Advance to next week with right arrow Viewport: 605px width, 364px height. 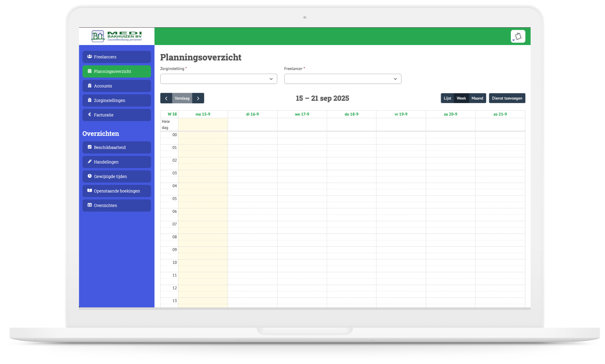click(x=198, y=98)
